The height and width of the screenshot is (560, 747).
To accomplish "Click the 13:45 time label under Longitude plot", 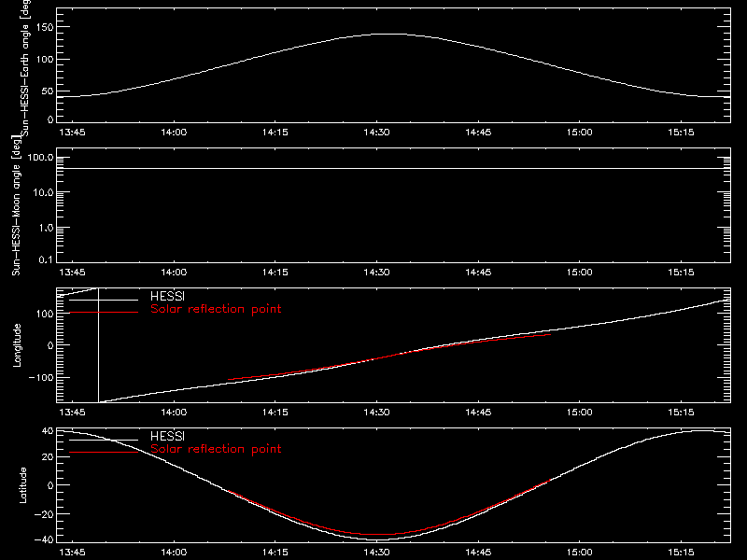I will tap(72, 412).
